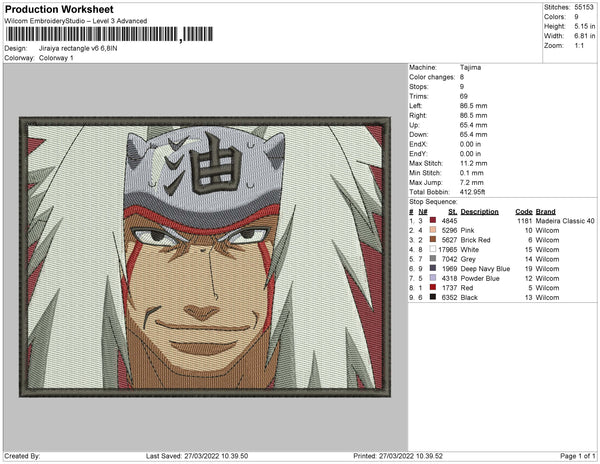The image size is (600, 464).
Task: Click the Pink color swatch
Action: click(x=433, y=230)
